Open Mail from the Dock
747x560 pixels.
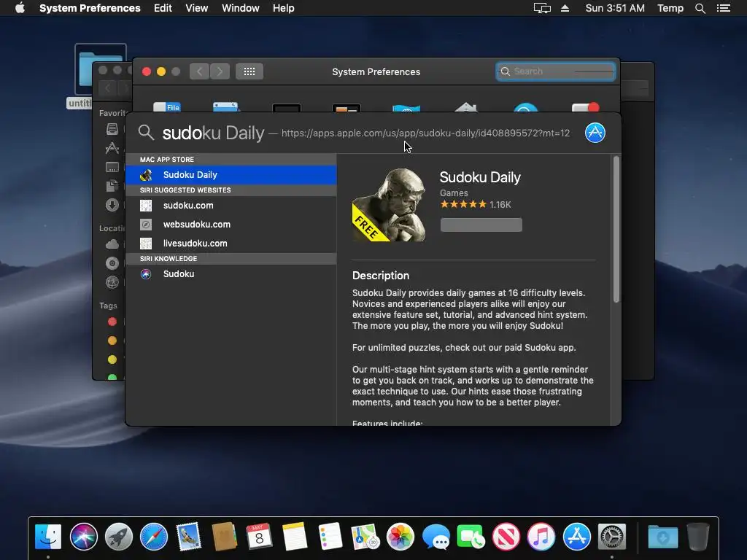click(189, 536)
